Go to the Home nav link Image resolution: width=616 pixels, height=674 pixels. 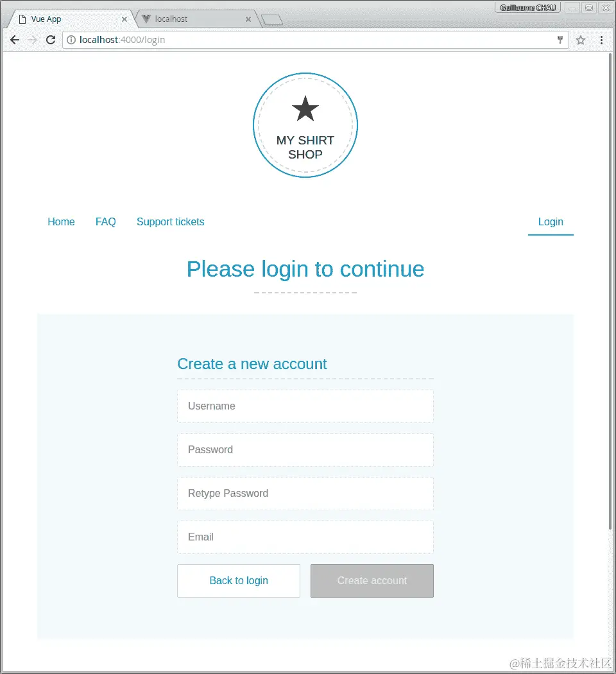[x=61, y=222]
